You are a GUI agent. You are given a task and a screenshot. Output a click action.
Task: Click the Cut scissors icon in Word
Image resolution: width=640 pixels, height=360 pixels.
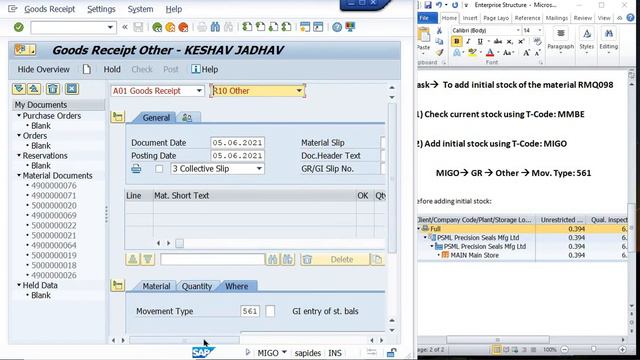(439, 31)
